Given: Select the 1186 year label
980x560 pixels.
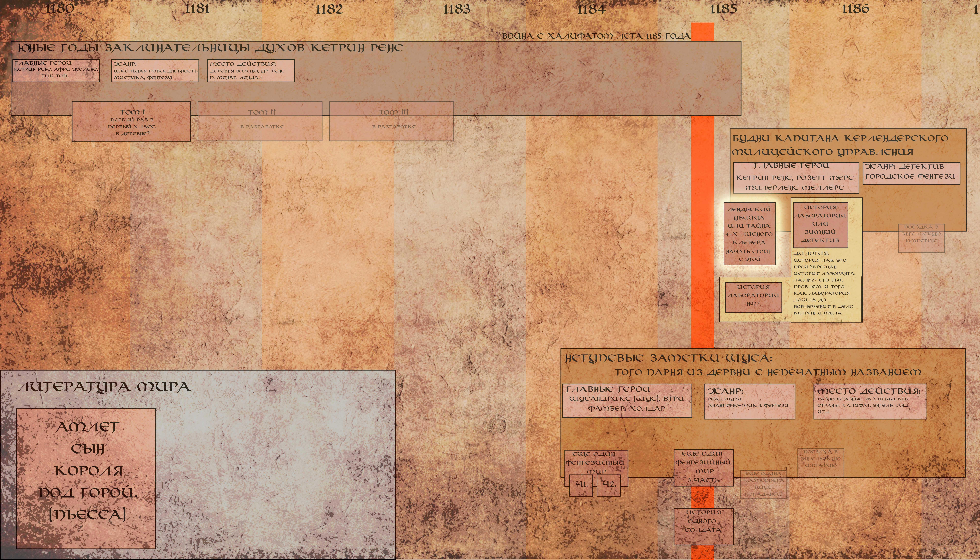Looking at the screenshot, I should click(855, 8).
